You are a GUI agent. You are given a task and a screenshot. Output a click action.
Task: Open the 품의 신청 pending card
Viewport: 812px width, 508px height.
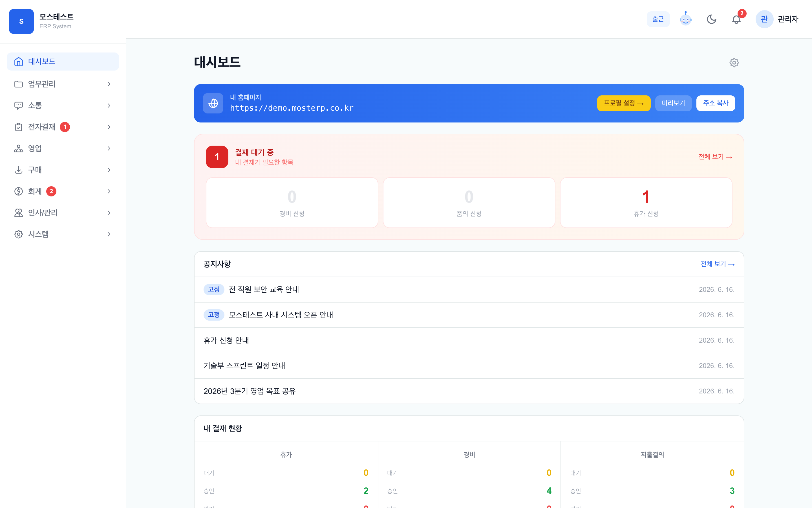[469, 203]
